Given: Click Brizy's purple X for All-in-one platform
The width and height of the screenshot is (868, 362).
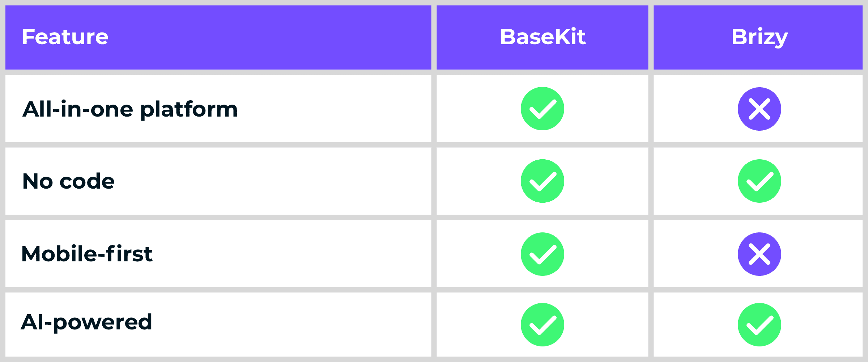Looking at the screenshot, I should pyautogui.click(x=759, y=109).
